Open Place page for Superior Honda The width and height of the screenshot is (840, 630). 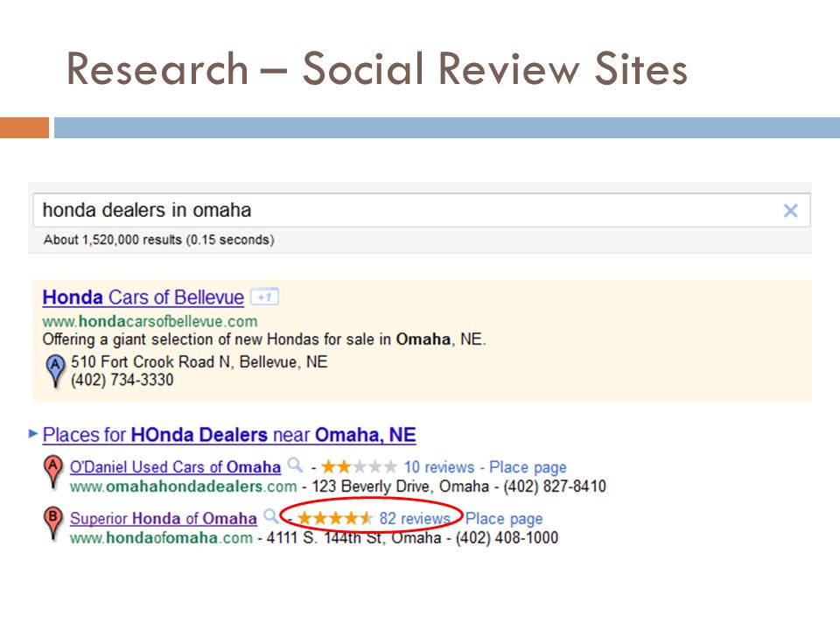[x=504, y=519]
